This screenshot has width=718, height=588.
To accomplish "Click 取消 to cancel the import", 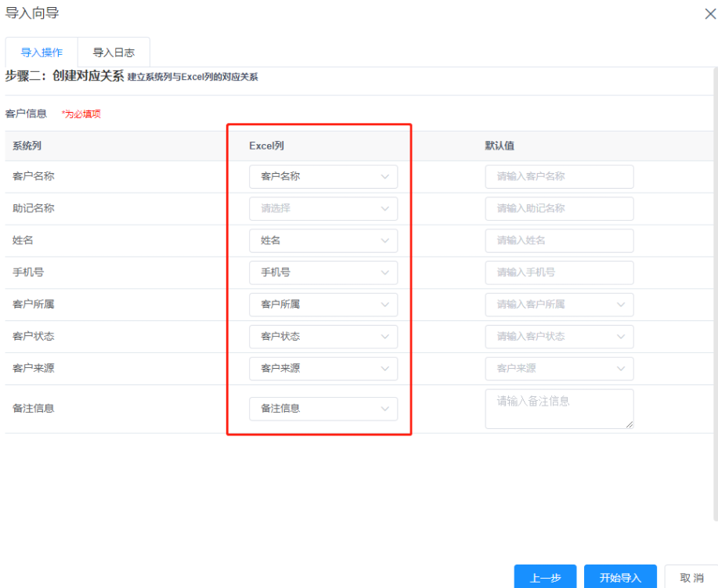I will pos(692,577).
